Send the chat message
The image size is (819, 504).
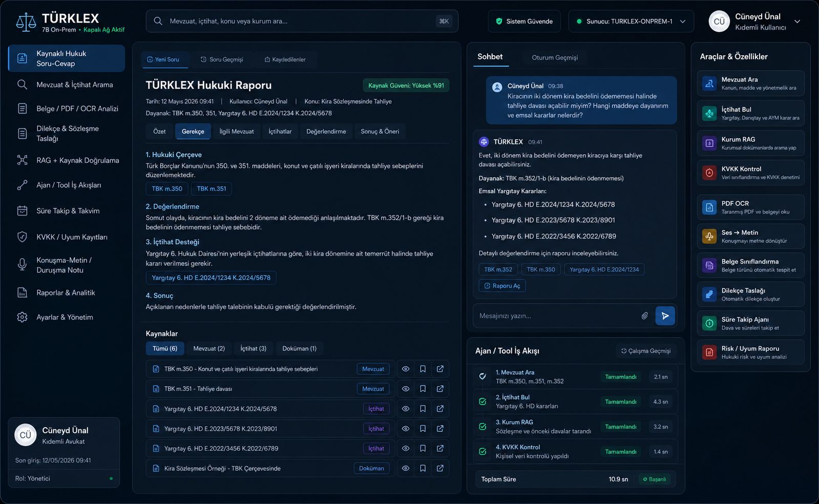665,316
